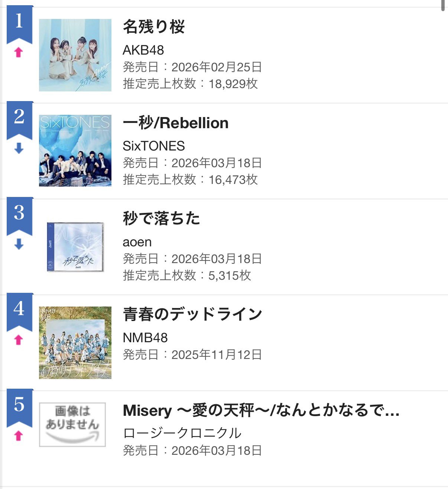Click the pink up arrow under rank 5
Viewport: 448px width, 489px height.
pyautogui.click(x=19, y=435)
